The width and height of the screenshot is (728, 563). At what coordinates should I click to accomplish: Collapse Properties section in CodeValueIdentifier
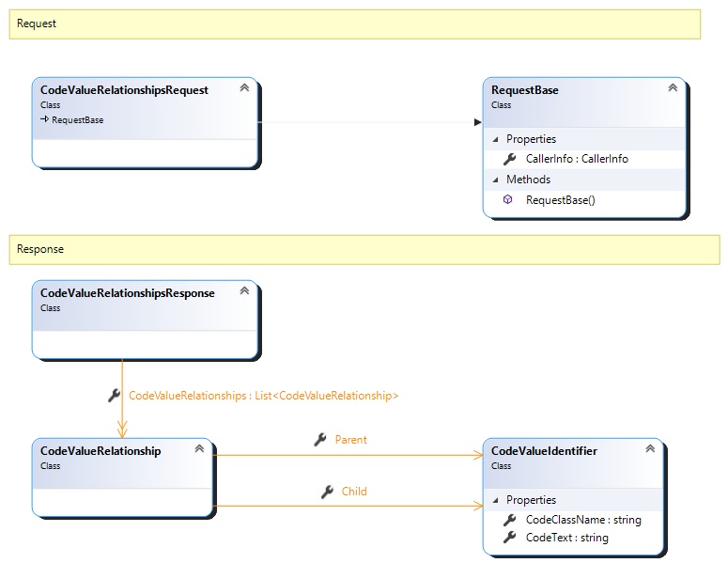coord(496,500)
